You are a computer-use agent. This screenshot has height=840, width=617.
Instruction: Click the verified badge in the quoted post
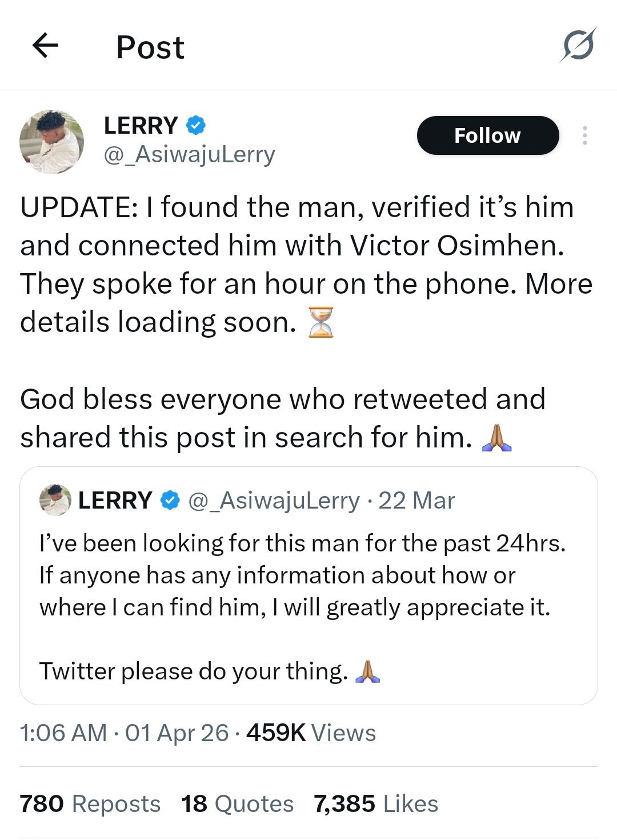coord(170,501)
